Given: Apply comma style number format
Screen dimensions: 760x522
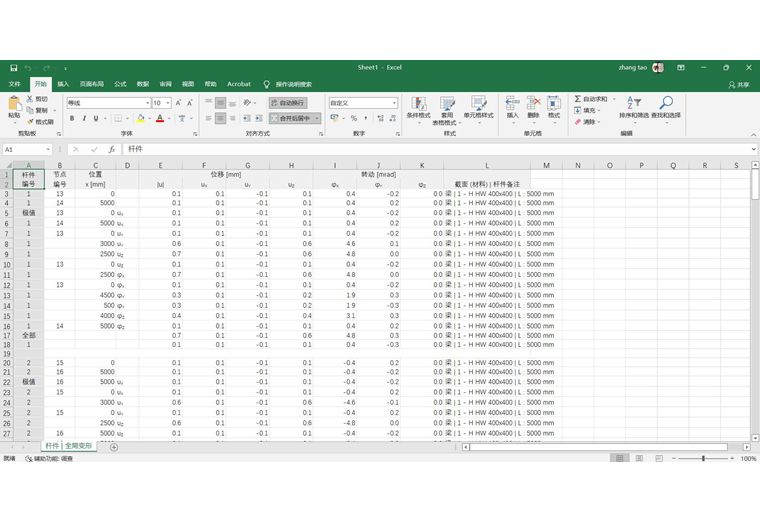Looking at the screenshot, I should pyautogui.click(x=366, y=118).
